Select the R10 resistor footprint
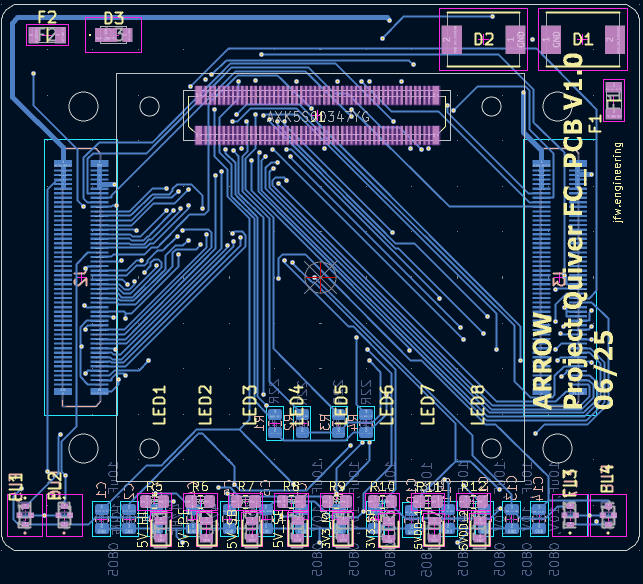 click(382, 502)
